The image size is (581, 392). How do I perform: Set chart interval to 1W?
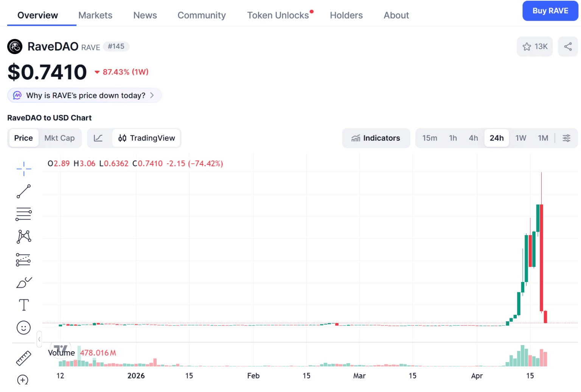[520, 138]
